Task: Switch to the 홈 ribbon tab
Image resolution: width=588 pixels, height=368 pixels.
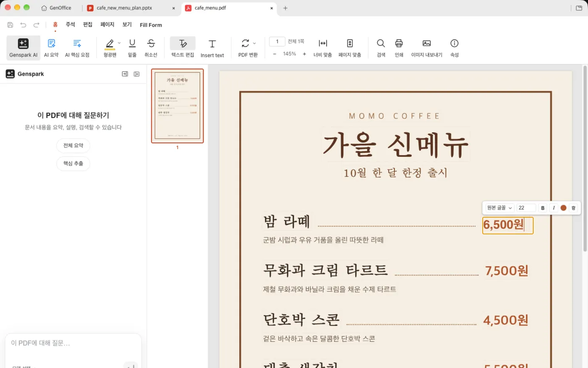Action: [x=55, y=25]
